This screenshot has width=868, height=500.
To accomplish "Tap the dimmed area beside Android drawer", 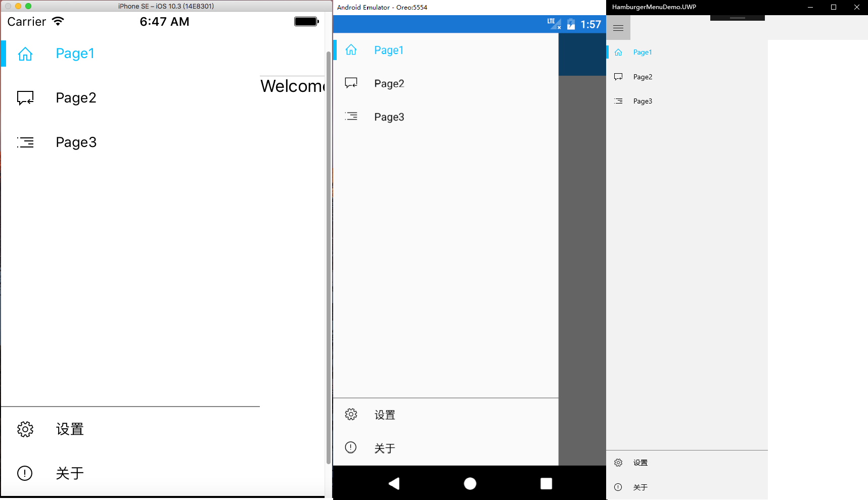I will (582, 270).
